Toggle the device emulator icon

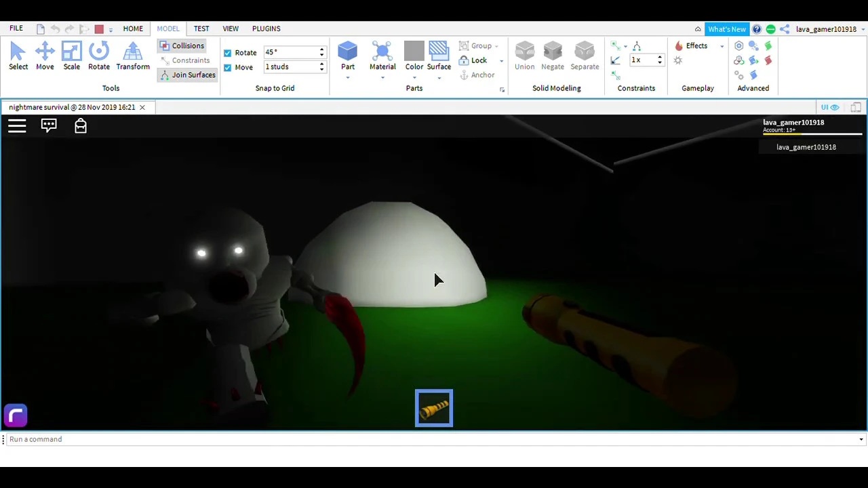pos(856,107)
